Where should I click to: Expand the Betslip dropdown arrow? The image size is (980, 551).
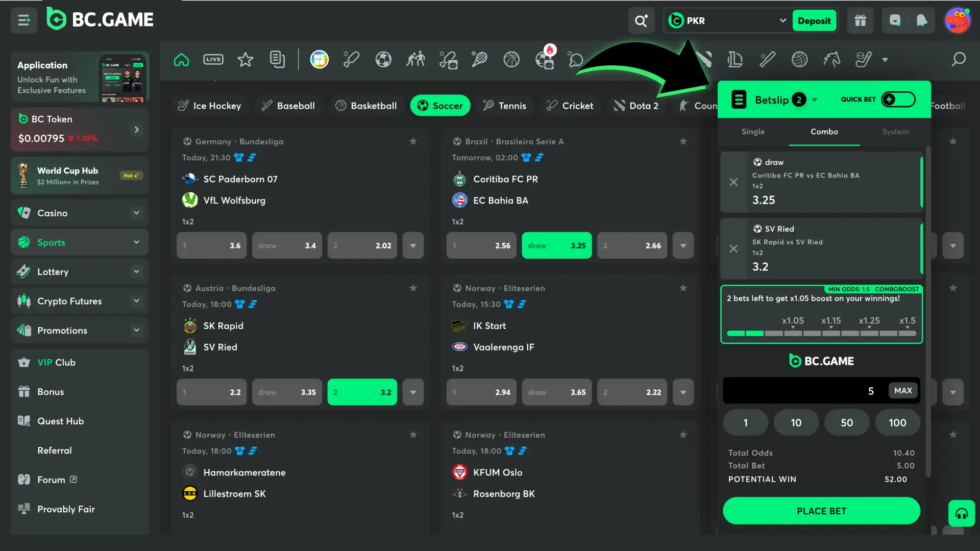(815, 100)
